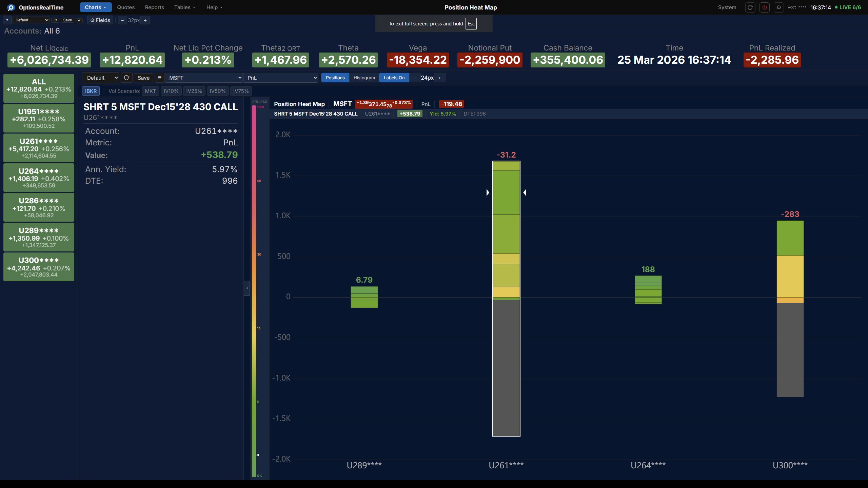Image resolution: width=868 pixels, height=488 pixels.
Task: Open the MSFT symbol dropdown
Action: pyautogui.click(x=203, y=78)
